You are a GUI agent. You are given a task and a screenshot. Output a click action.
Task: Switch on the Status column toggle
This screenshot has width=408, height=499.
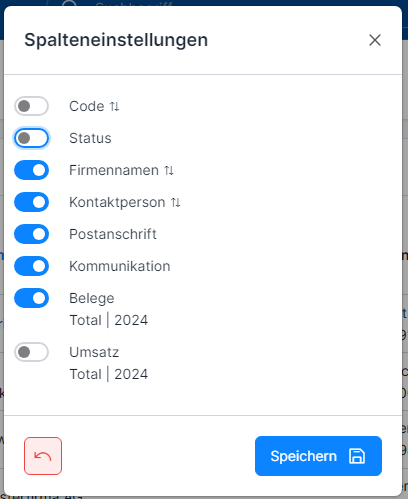click(x=31, y=138)
